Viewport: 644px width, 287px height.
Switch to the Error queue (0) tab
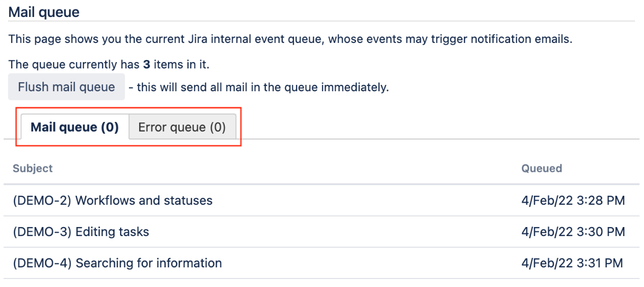(x=182, y=127)
